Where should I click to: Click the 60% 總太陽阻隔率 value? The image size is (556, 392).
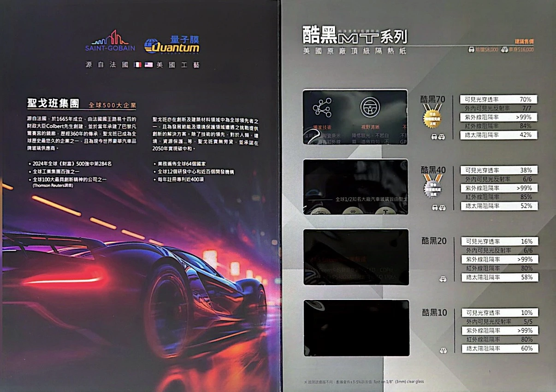click(526, 349)
